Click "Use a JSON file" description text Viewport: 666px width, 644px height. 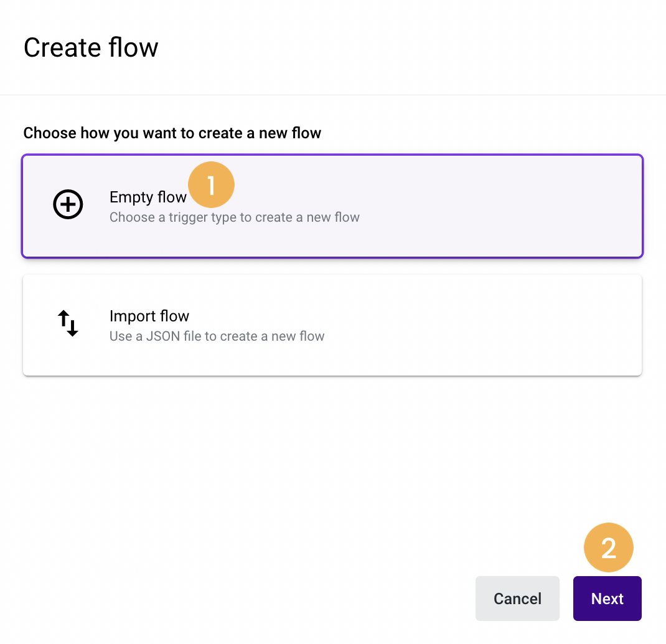coord(217,336)
